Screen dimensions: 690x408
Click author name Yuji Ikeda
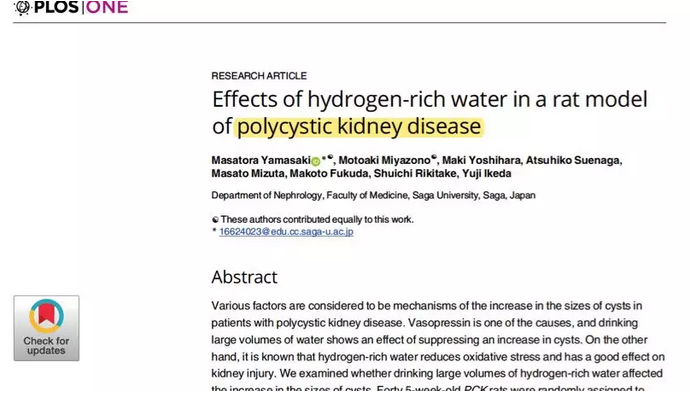click(489, 173)
